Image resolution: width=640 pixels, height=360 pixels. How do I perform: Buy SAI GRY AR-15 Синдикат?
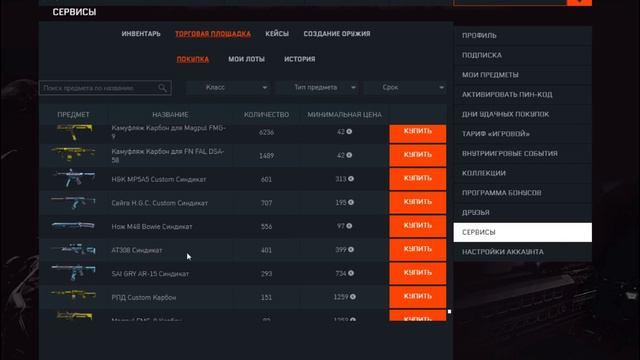point(418,273)
